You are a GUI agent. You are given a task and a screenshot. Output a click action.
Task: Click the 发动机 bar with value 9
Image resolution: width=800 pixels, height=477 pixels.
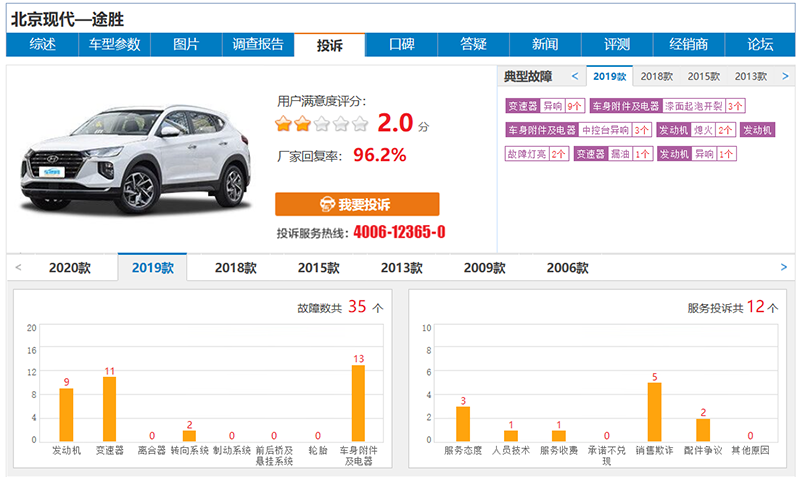(x=66, y=415)
